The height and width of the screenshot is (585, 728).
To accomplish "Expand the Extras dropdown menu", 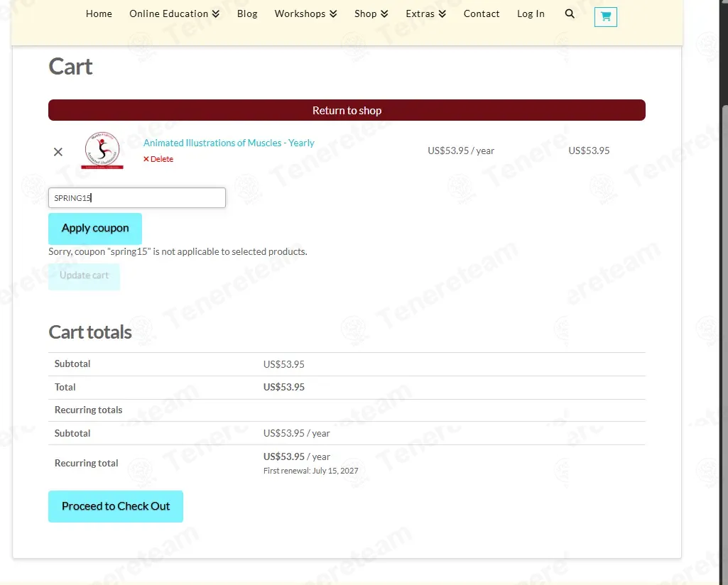I will pyautogui.click(x=425, y=14).
